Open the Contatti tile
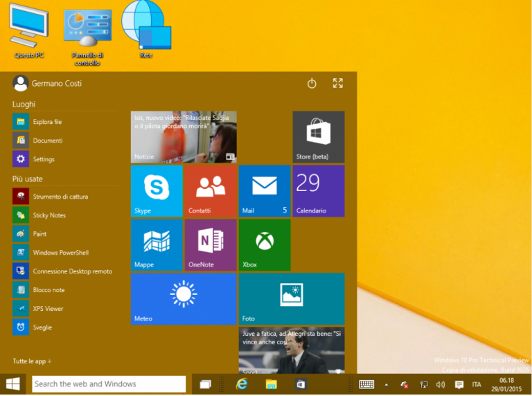532x396 pixels. pos(211,191)
